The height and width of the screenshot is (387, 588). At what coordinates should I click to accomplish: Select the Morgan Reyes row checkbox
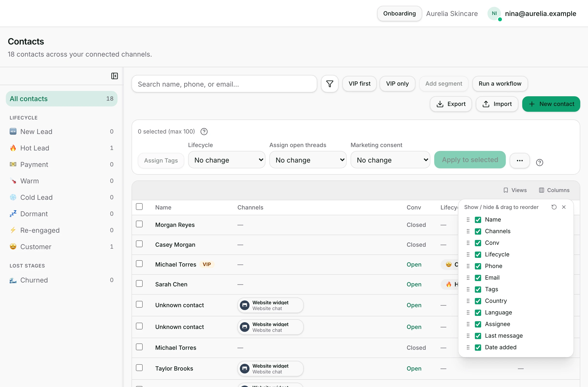(x=139, y=224)
